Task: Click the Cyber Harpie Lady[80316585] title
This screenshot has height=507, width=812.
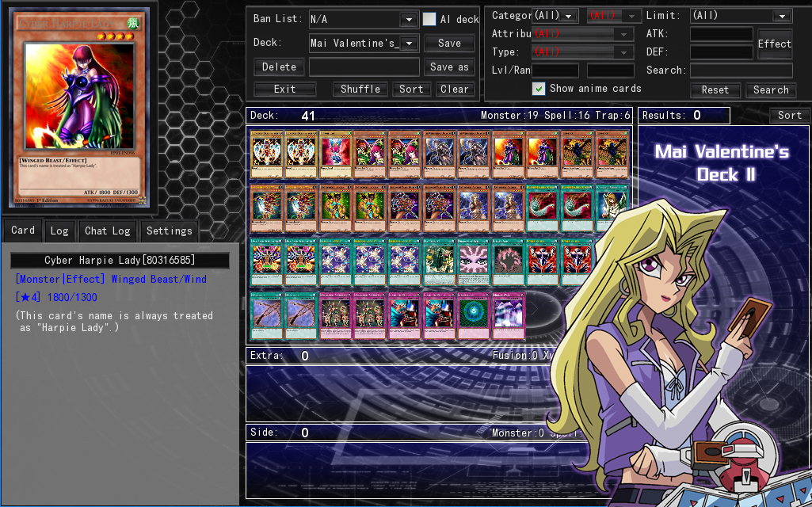Action: [120, 260]
